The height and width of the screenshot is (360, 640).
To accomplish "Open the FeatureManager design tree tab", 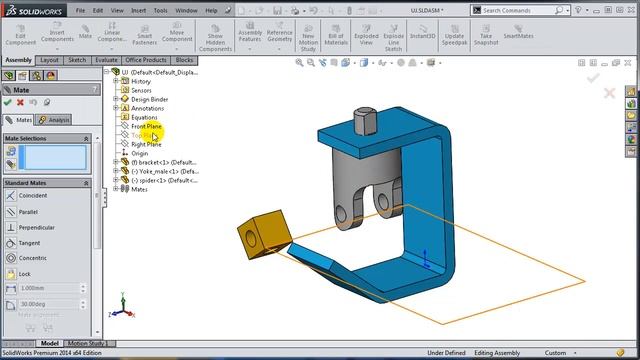I will [x=9, y=76].
